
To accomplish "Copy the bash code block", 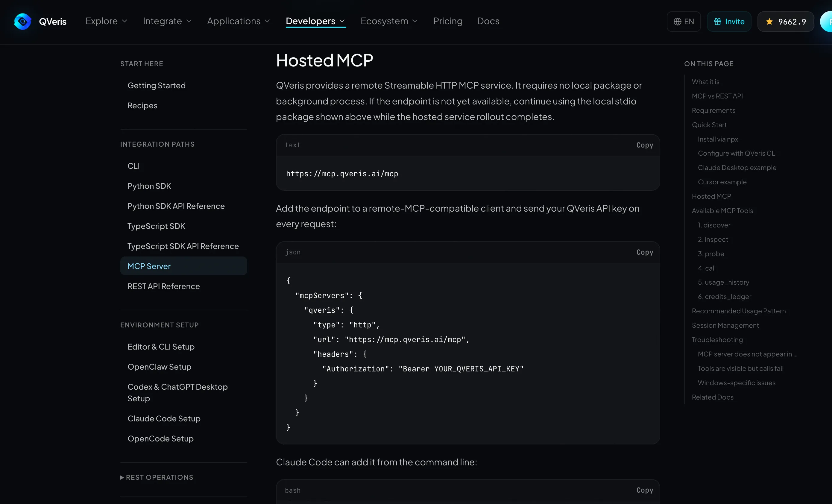I will (645, 490).
